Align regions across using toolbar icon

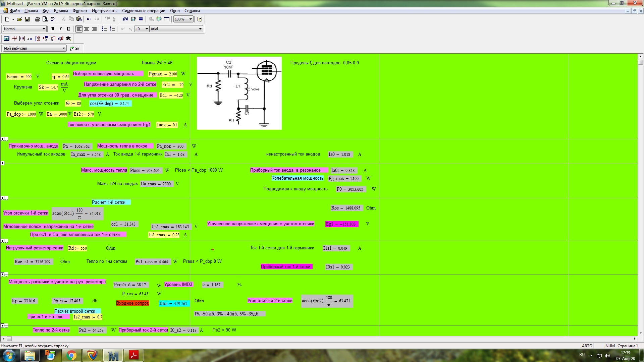click(x=107, y=19)
